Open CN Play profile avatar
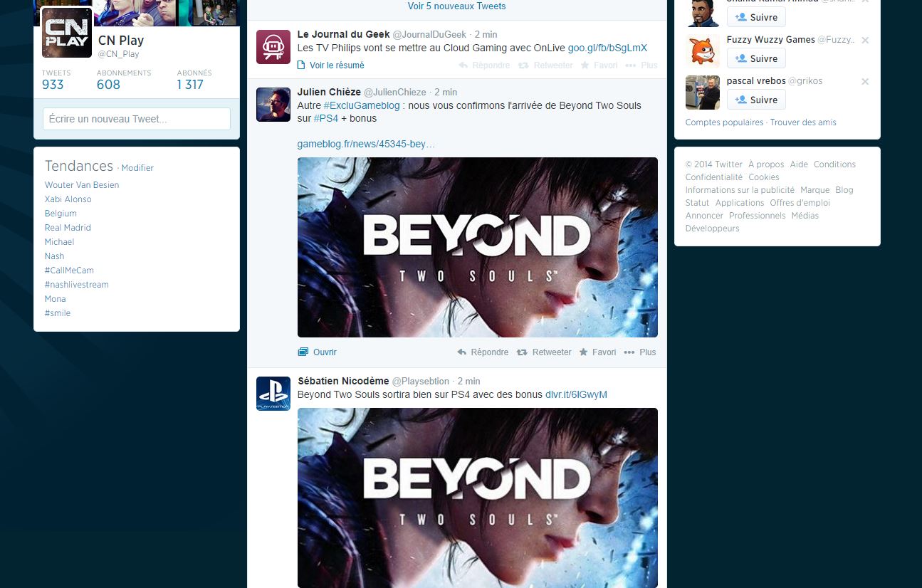922x588 pixels. [67, 33]
